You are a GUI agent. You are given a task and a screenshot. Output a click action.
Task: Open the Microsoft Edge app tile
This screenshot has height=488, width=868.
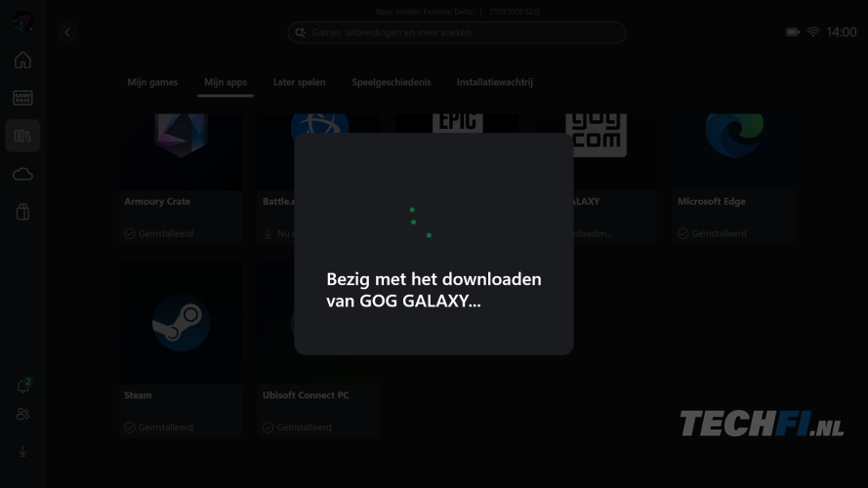[733, 180]
